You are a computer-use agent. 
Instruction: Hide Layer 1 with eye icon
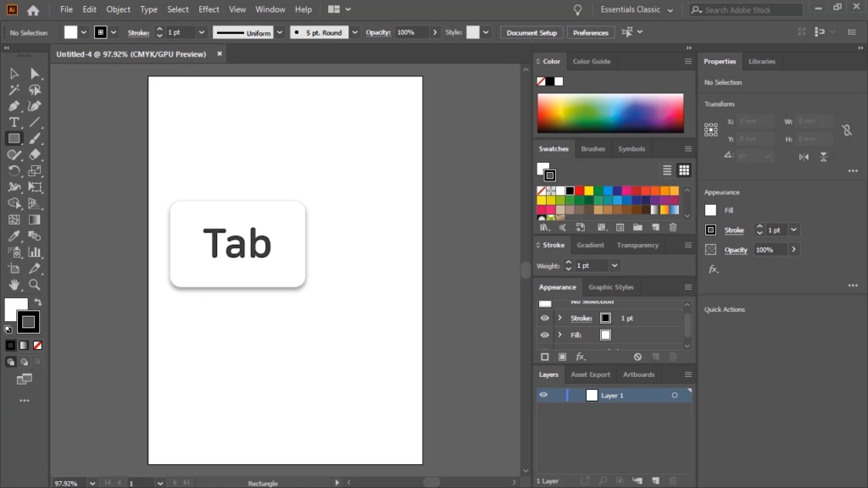pyautogui.click(x=543, y=395)
